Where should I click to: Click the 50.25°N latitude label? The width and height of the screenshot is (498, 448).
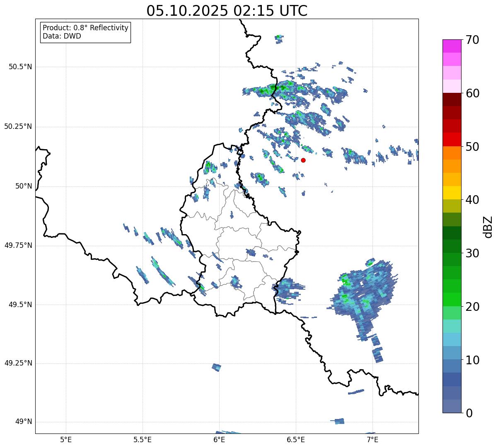point(18,126)
